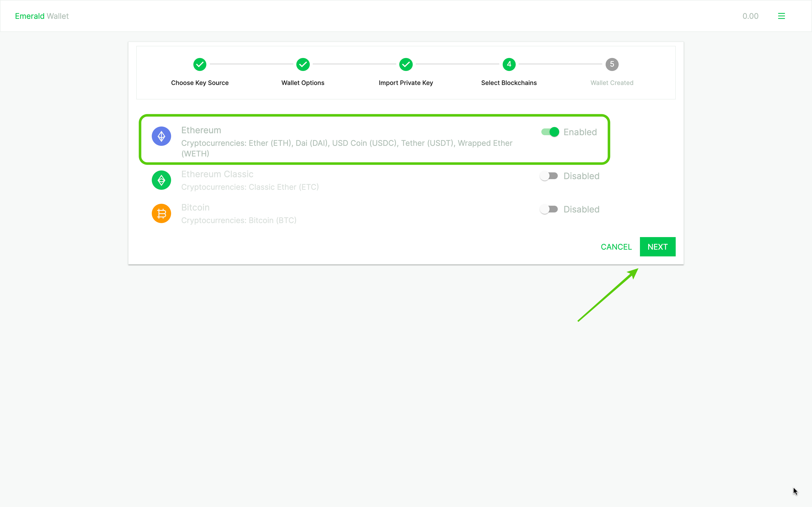
Task: Disable the Ethereum blockchain toggle
Action: tap(550, 132)
